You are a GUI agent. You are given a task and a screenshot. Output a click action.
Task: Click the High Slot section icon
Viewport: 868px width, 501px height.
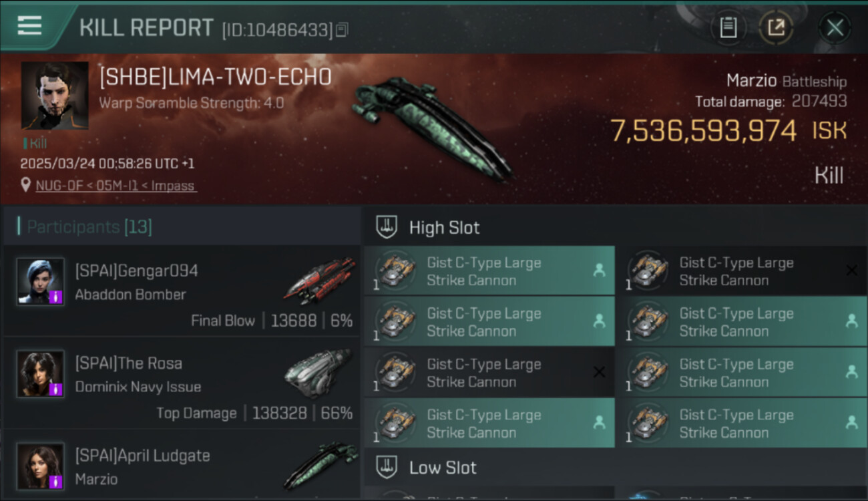(x=387, y=227)
